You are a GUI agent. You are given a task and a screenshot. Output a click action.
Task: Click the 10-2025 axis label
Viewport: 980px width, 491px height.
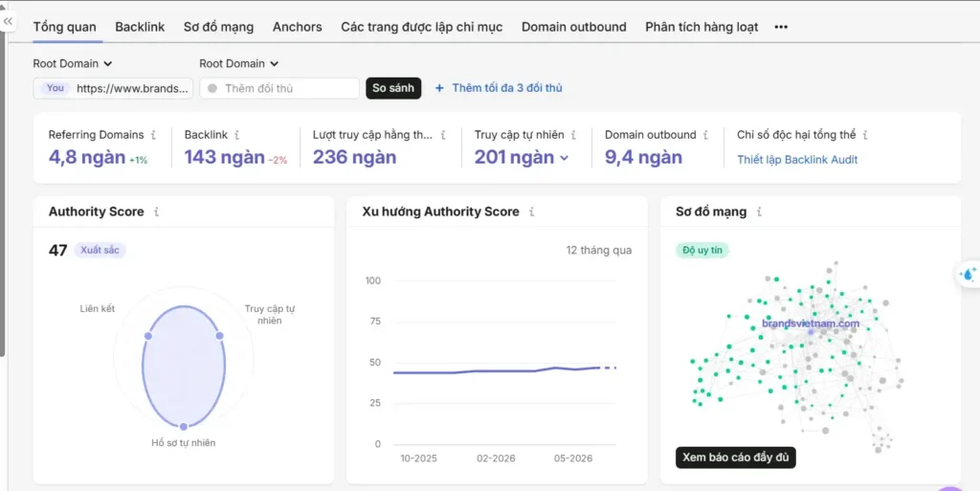[x=419, y=458]
